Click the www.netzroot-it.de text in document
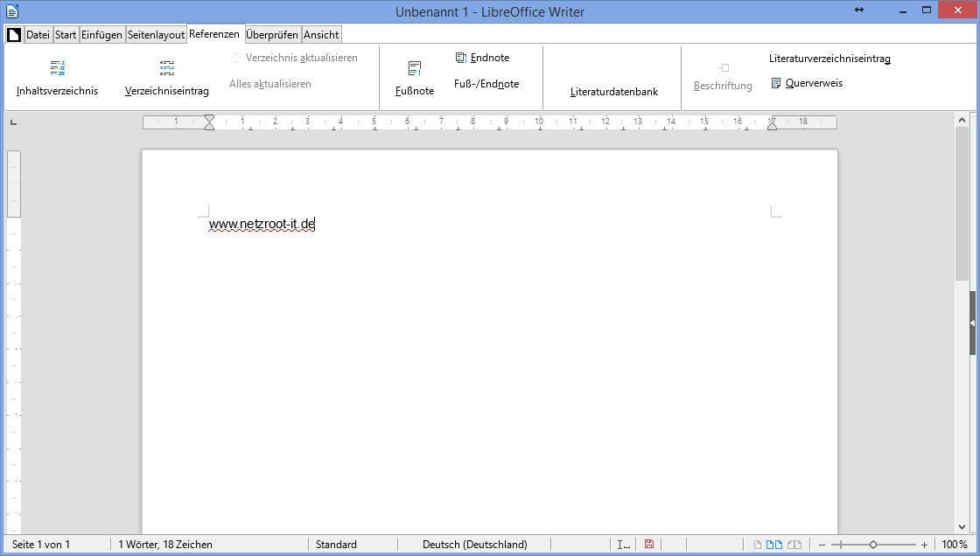980x556 pixels. 262,224
